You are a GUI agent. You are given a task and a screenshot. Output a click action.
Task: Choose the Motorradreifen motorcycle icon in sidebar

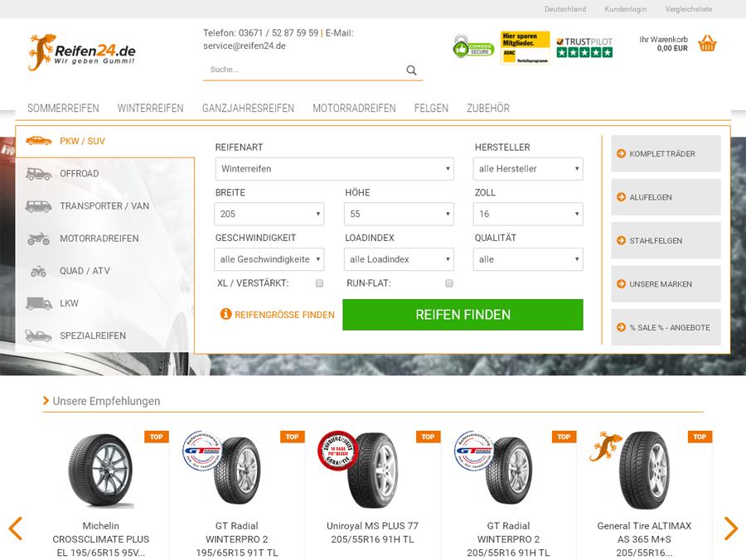pyautogui.click(x=38, y=239)
